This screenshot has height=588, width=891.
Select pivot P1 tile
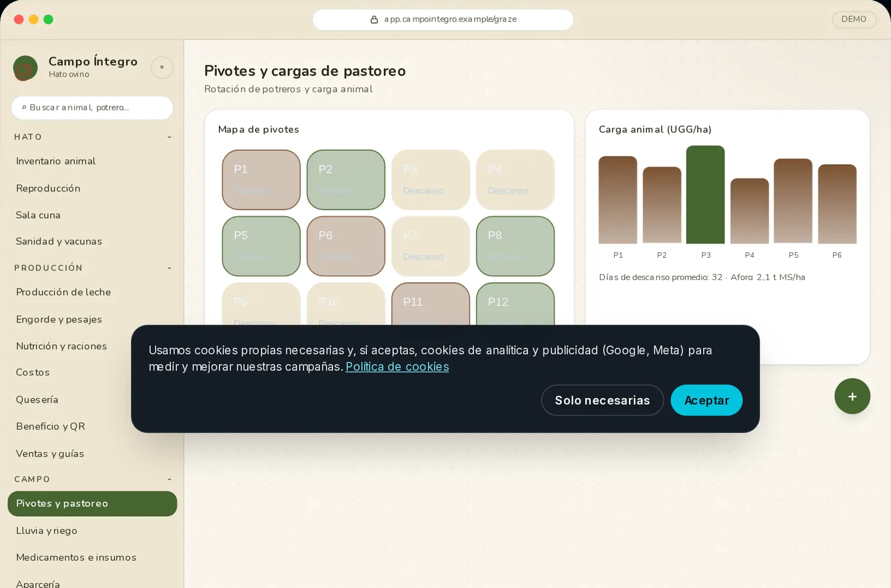[x=261, y=180]
